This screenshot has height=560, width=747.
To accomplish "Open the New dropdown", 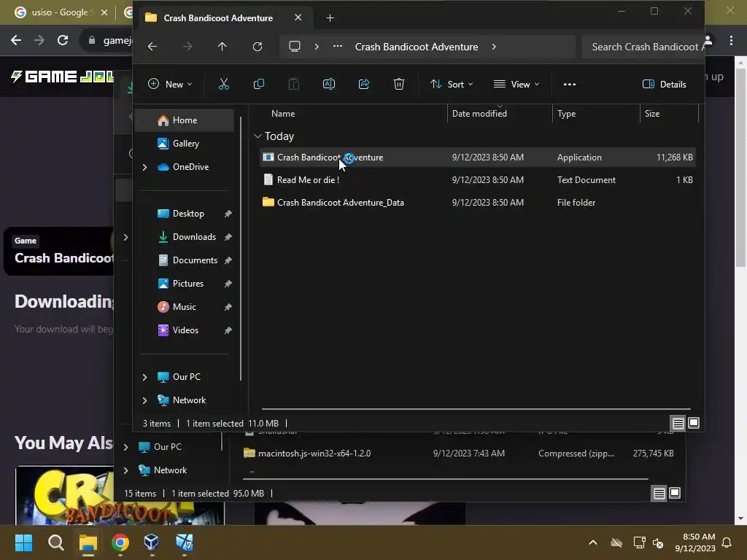I will point(169,85).
